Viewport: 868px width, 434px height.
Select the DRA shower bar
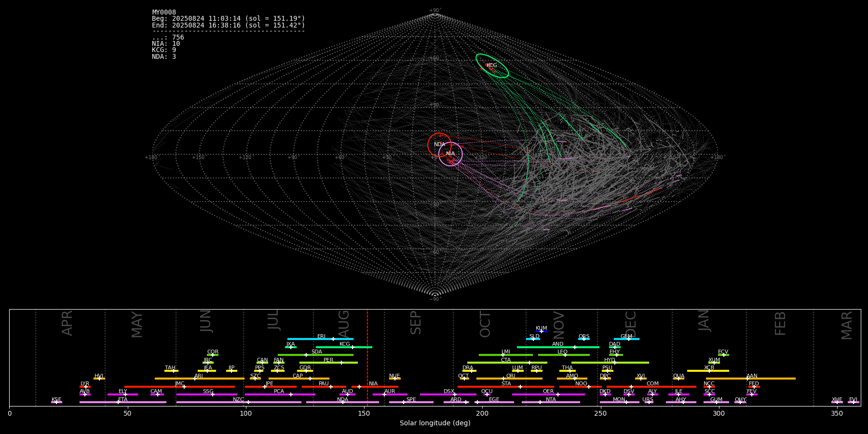(469, 370)
